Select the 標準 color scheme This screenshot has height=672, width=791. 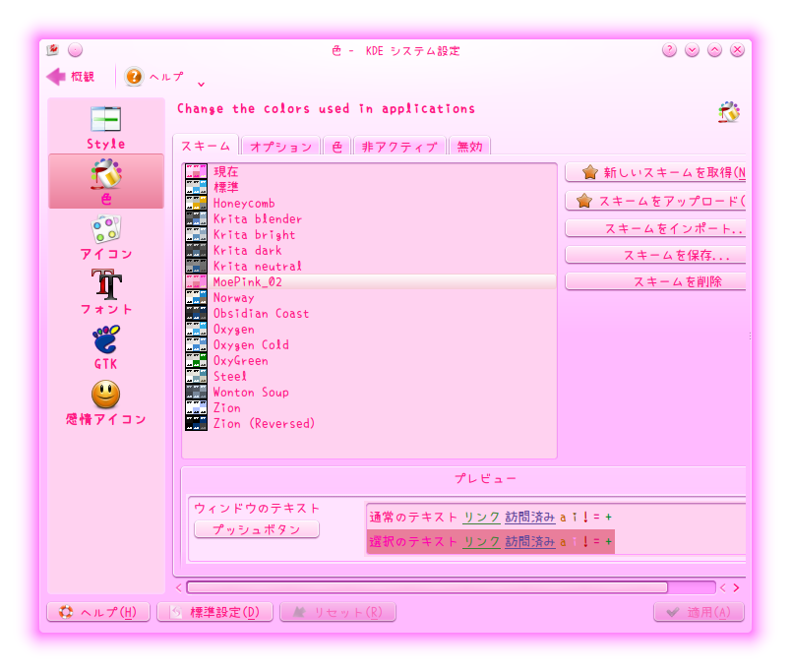pos(370,187)
